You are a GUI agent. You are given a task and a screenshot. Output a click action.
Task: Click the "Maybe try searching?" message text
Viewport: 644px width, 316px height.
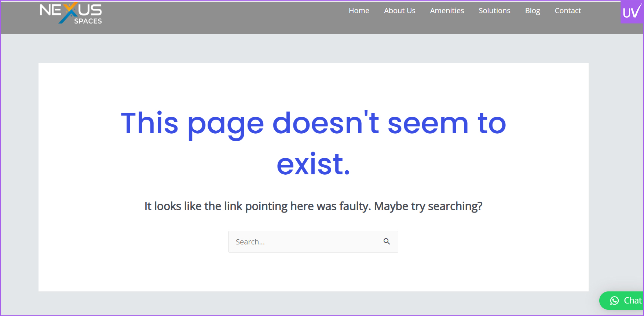point(428,206)
